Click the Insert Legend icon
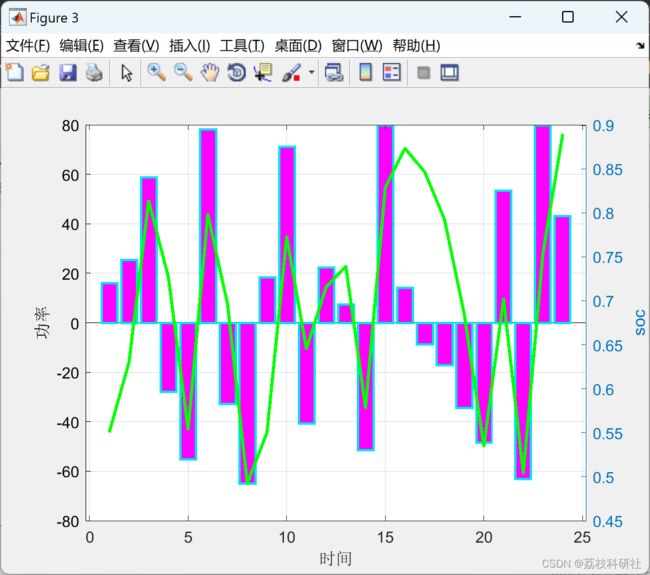Screen dimensions: 650x575 coord(392,73)
